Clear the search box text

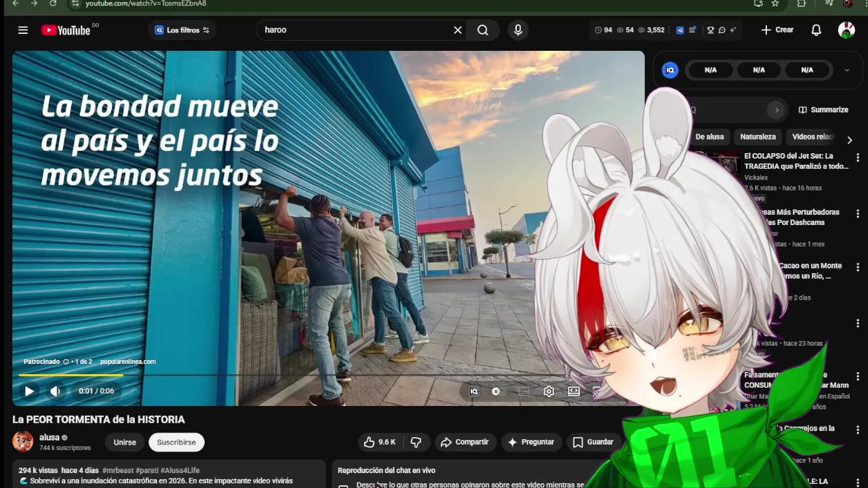(458, 30)
